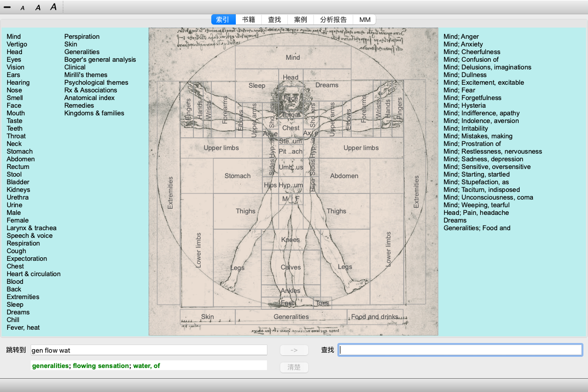Click the minus icon in the toolbar
Image resolution: width=588 pixels, height=392 pixels.
[7, 7]
